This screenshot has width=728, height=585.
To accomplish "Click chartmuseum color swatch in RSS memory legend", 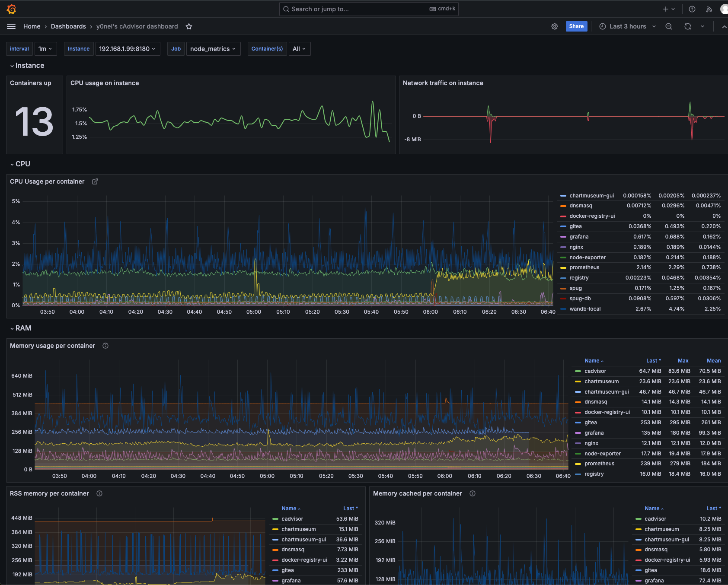I will pos(275,529).
